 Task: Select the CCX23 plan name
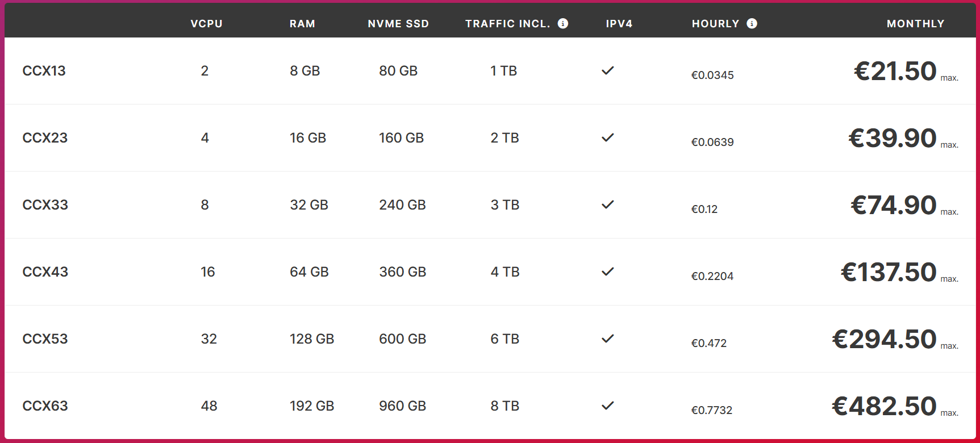pos(45,138)
